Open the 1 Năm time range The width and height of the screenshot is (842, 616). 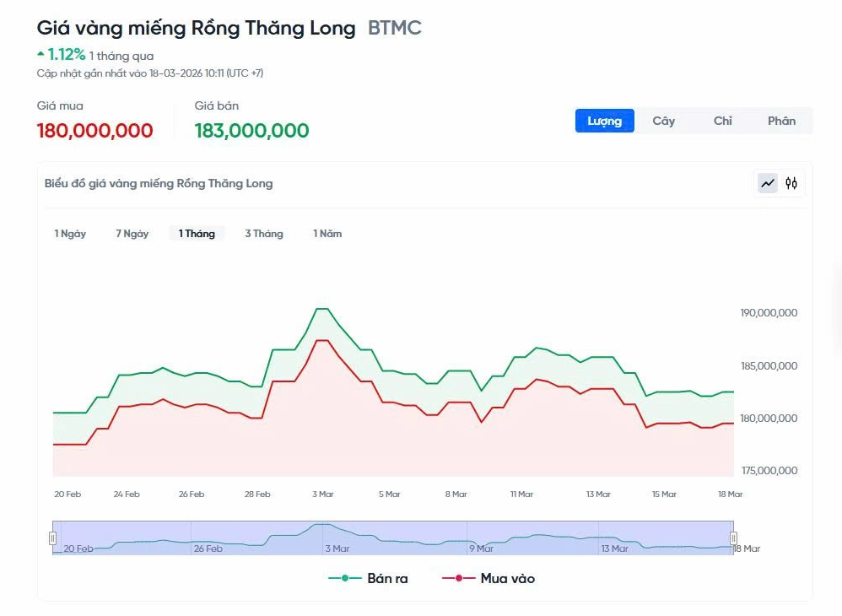(x=327, y=233)
